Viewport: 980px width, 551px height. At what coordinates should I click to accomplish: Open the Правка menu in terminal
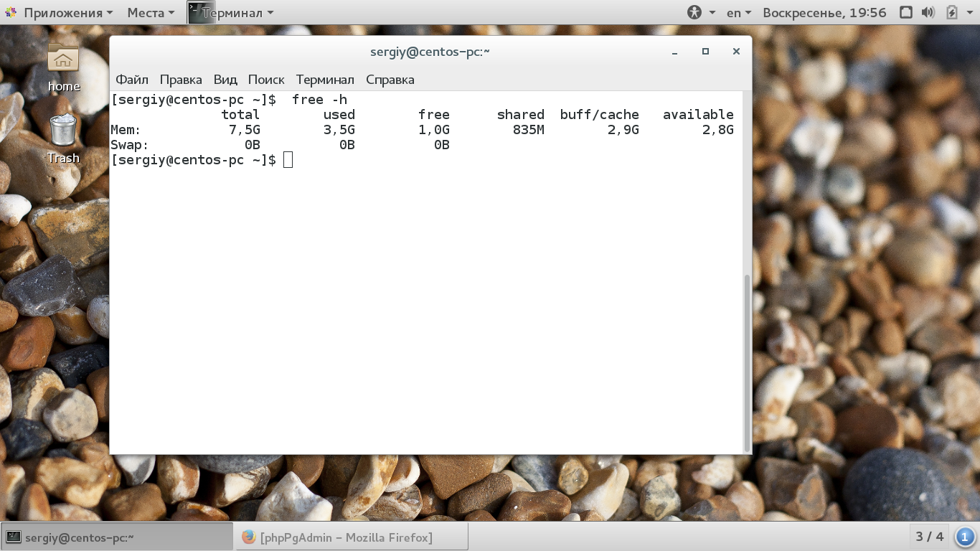pyautogui.click(x=181, y=80)
